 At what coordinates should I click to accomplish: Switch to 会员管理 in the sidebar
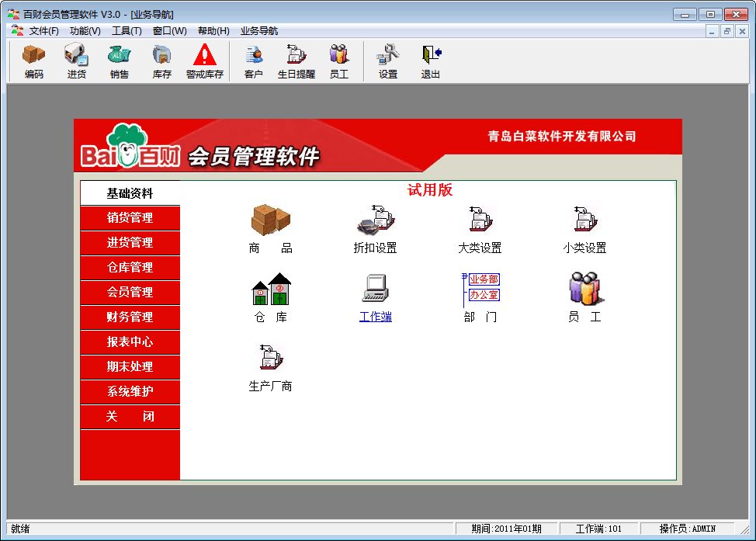(130, 293)
